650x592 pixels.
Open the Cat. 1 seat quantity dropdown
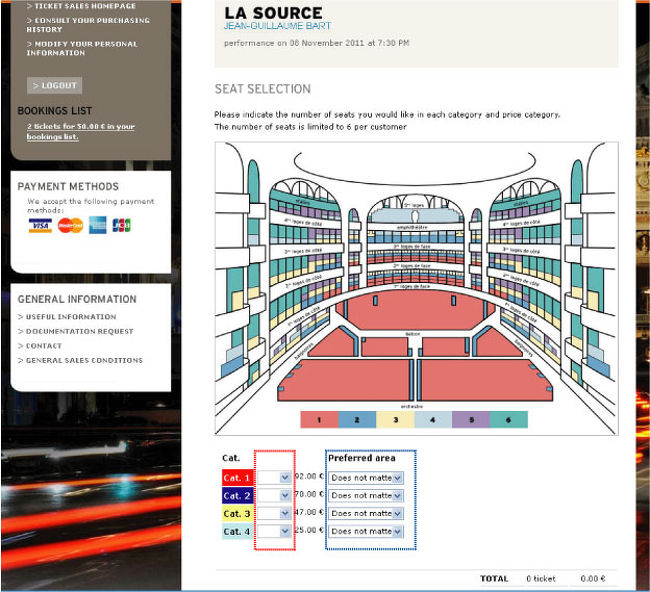coord(274,478)
